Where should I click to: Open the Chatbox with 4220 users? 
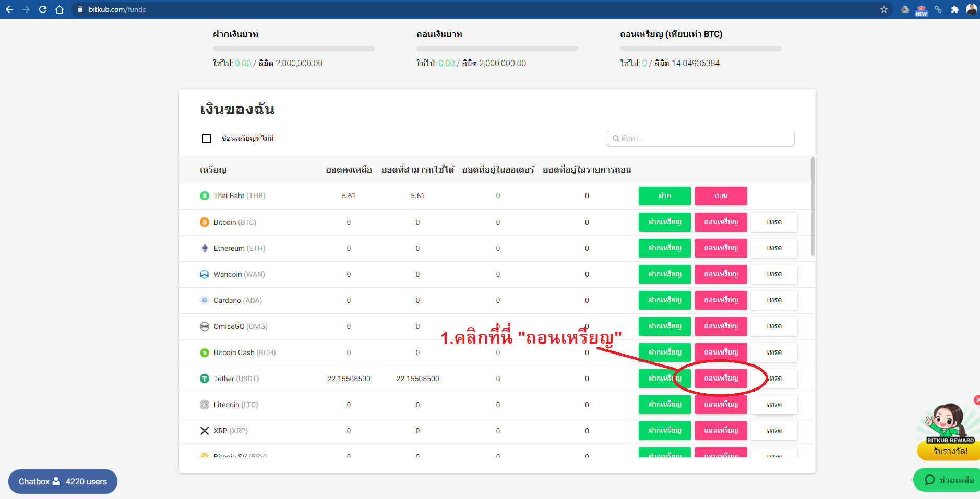[63, 481]
